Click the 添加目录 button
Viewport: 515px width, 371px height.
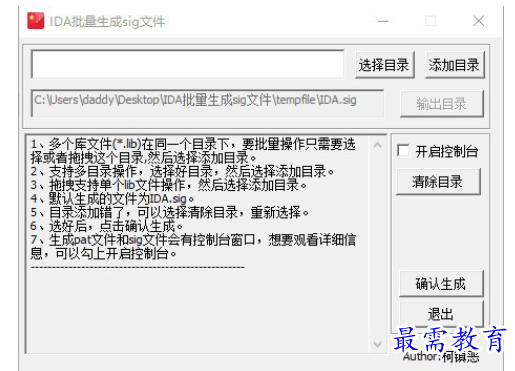(x=454, y=65)
